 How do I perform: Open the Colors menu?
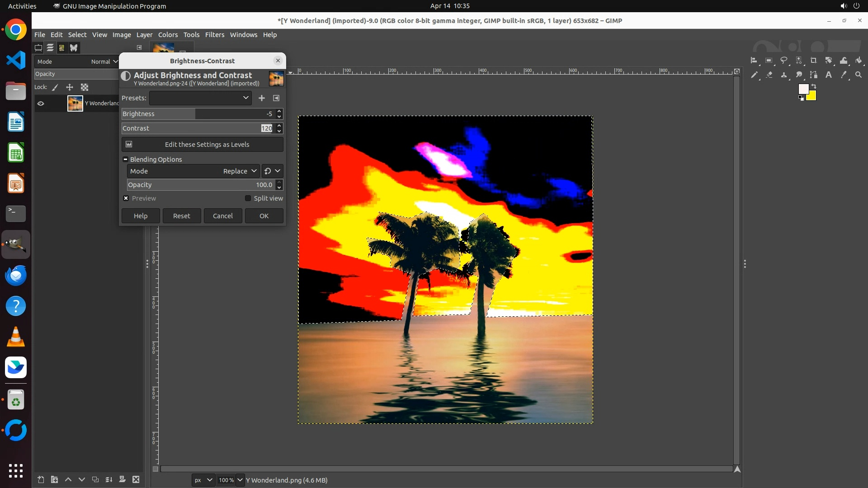click(168, 35)
